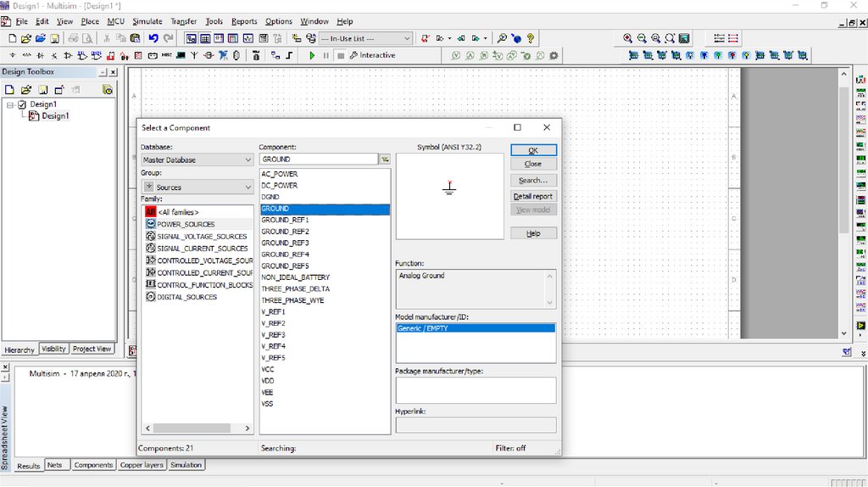Switch to the Visibility tab
The image size is (868, 487).
53,349
